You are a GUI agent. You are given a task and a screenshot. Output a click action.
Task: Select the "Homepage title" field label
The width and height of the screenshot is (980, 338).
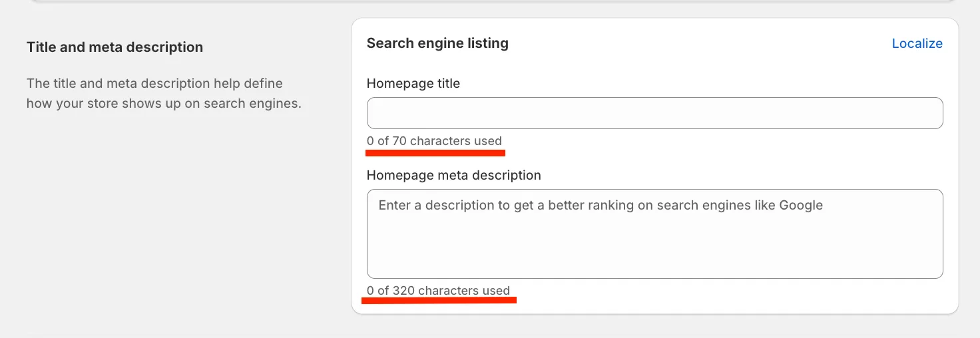coord(413,83)
